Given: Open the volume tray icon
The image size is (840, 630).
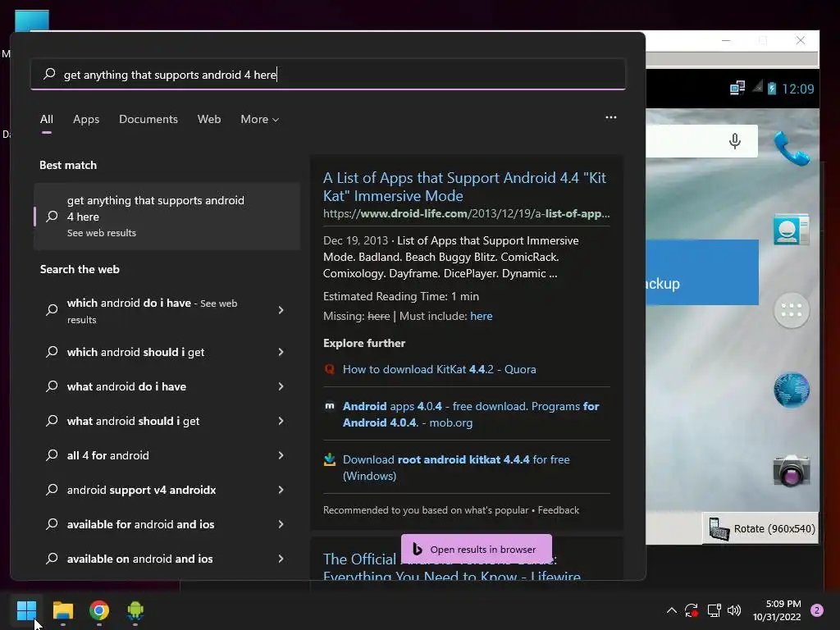Looking at the screenshot, I should (x=734, y=610).
